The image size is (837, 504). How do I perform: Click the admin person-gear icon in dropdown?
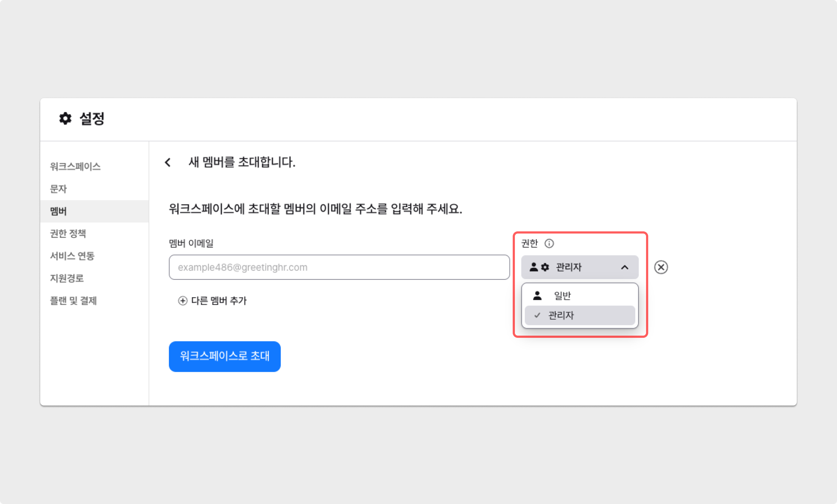539,267
